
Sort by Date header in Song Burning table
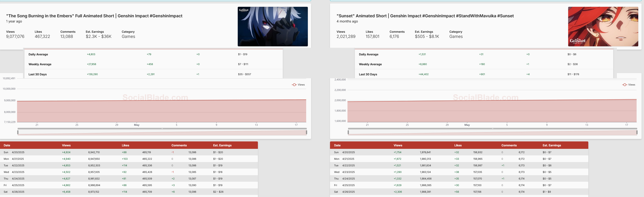click(7, 145)
